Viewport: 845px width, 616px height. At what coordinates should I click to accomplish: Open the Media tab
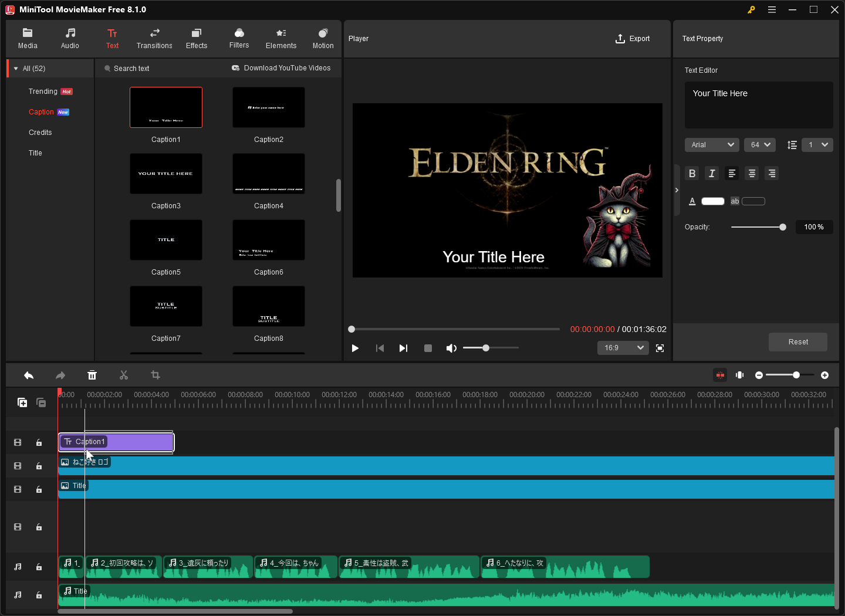pos(28,39)
